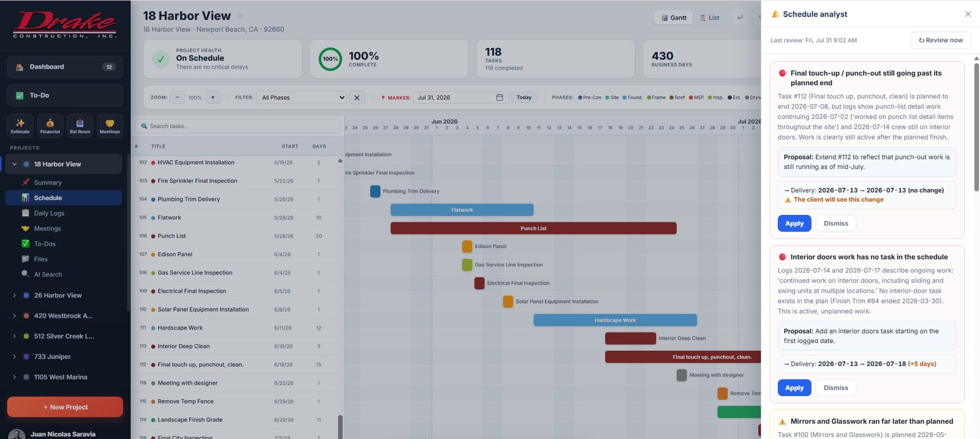Screen dimensions: 980x439
Task: Open the Bid Room icon
Action: click(x=80, y=126)
